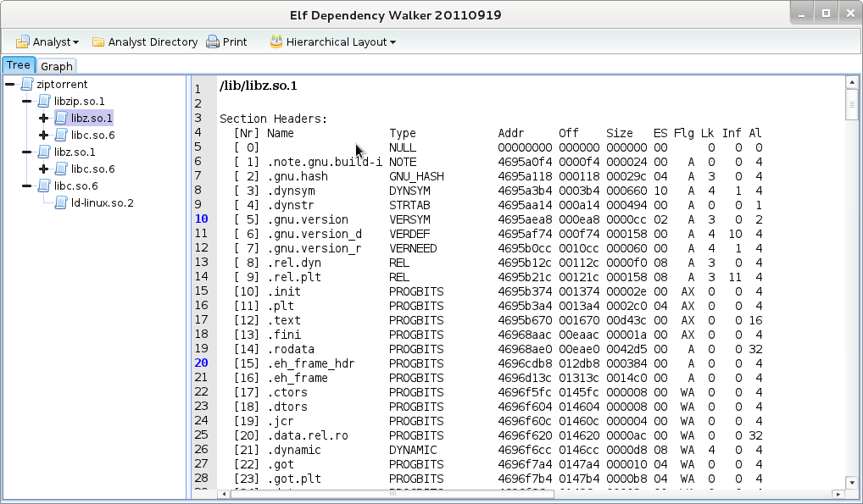The image size is (863, 504).
Task: Open the Hierarchical Layout dropdown
Action: click(333, 42)
